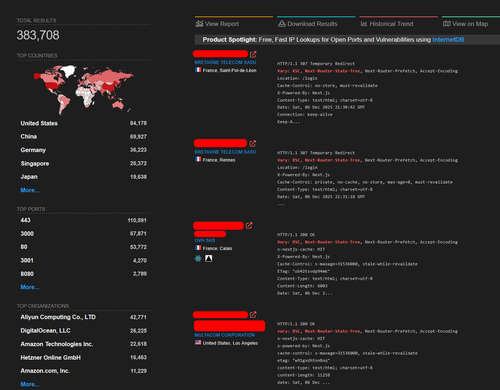The height and width of the screenshot is (390, 500).
Task: Open external link icon for Saint-Pol-de-Léon result
Action: [253, 54]
